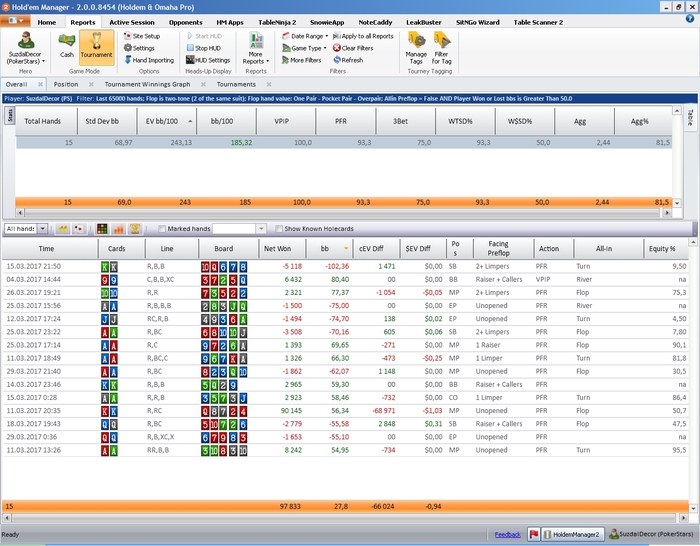Open the LeakBuster tab
The image size is (700, 546).
click(x=424, y=22)
